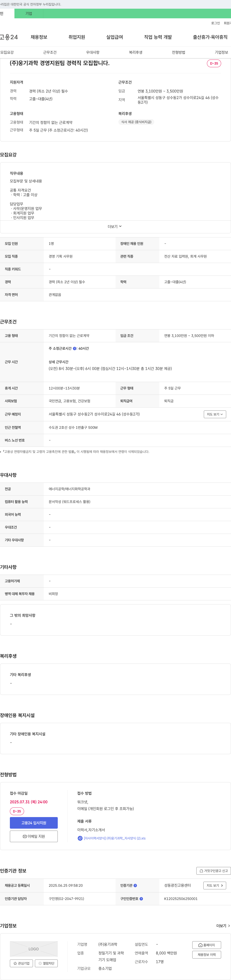Click contact text 구진영(02-2047-9921)

tap(66, 899)
